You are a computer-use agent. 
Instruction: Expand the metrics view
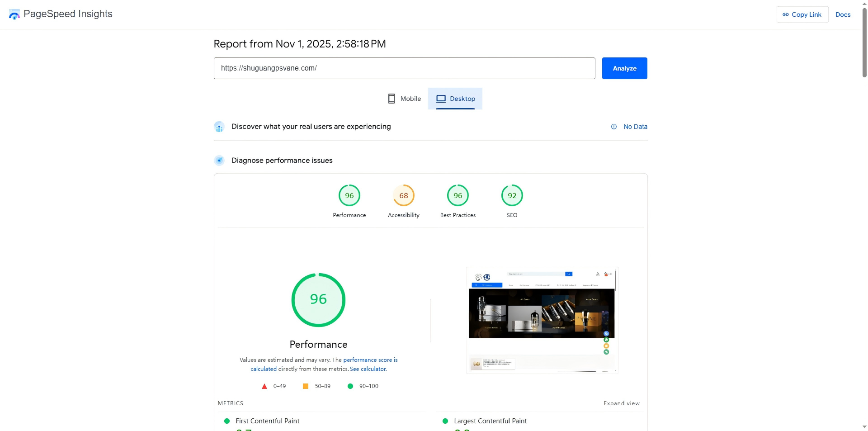[x=622, y=403]
